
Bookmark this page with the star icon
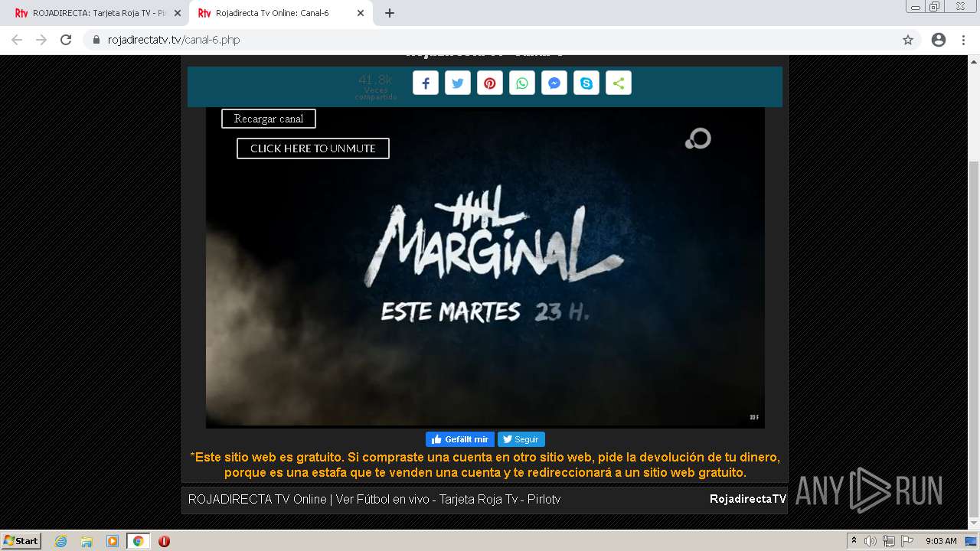[908, 40]
